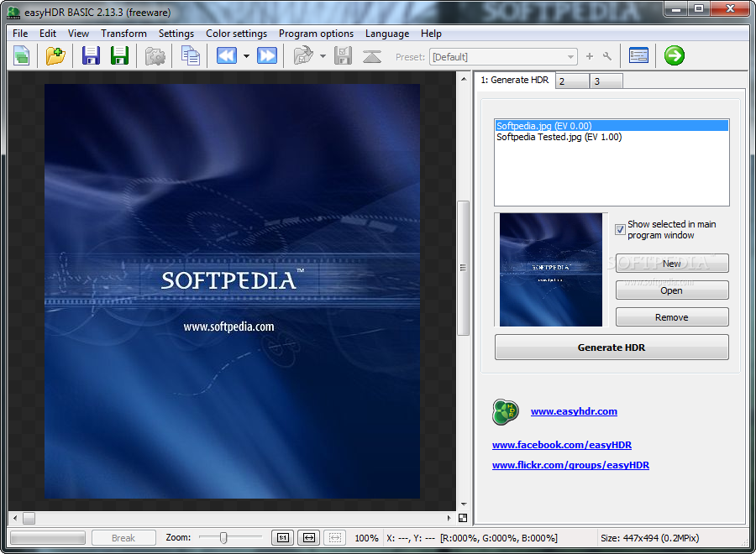Image resolution: width=756 pixels, height=554 pixels.
Task: Click the greyed reset triangle icon
Action: pyautogui.click(x=372, y=56)
